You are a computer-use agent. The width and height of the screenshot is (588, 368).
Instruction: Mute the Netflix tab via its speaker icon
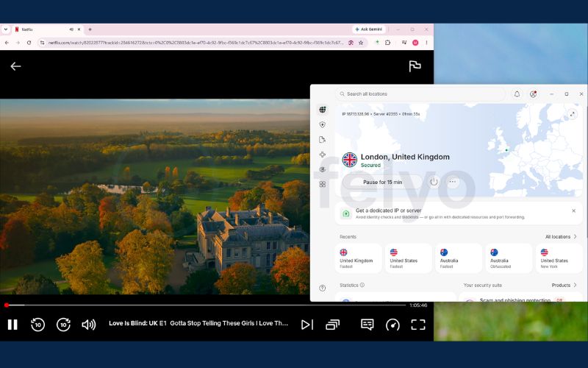(x=71, y=29)
